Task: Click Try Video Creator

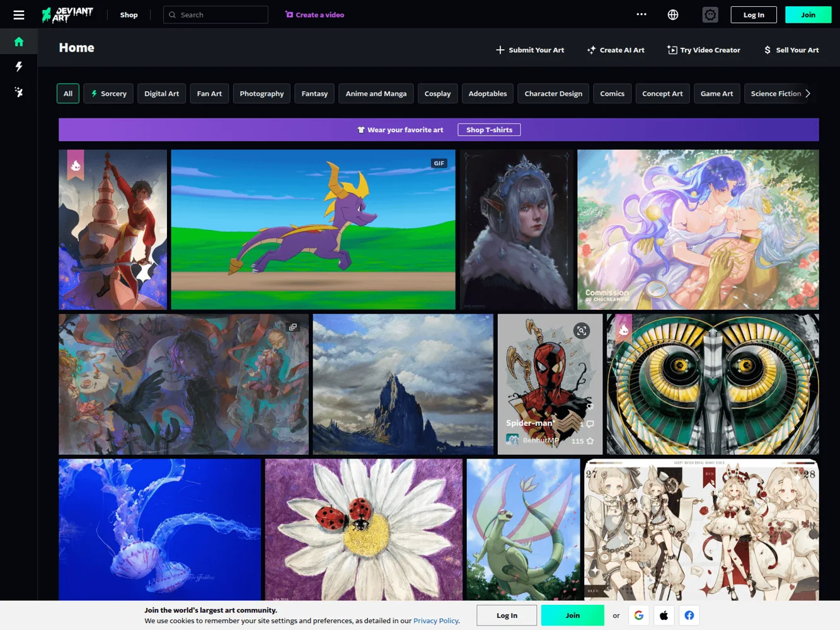Action: 704,50
